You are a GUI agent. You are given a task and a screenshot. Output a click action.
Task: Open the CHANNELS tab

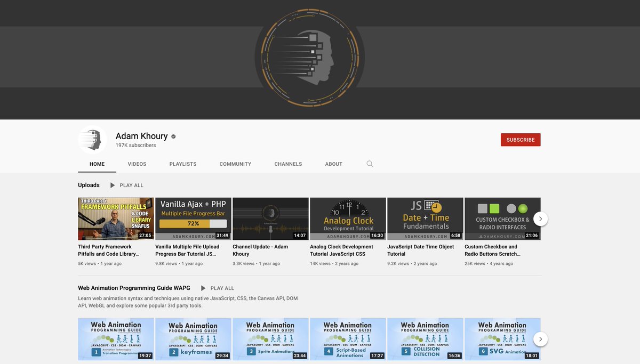click(288, 164)
